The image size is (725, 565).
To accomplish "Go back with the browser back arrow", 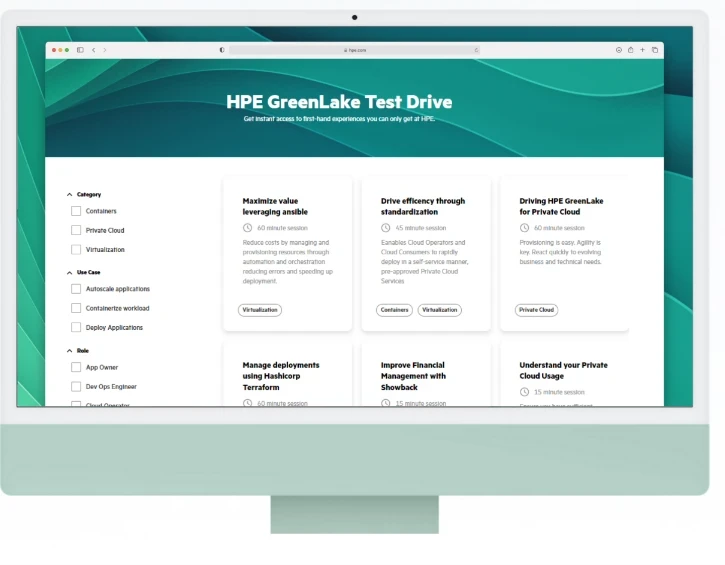I will [x=94, y=50].
